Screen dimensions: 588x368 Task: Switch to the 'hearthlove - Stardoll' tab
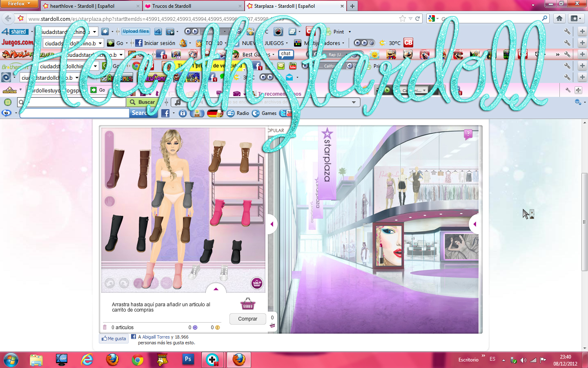(91, 6)
